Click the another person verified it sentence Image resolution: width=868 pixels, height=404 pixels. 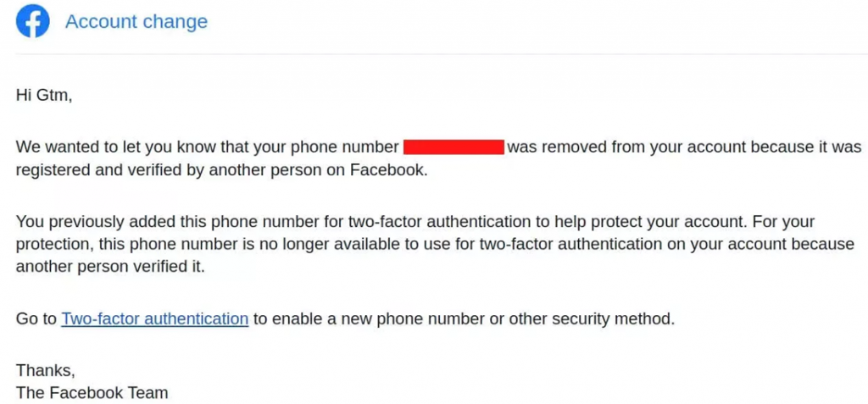click(110, 267)
